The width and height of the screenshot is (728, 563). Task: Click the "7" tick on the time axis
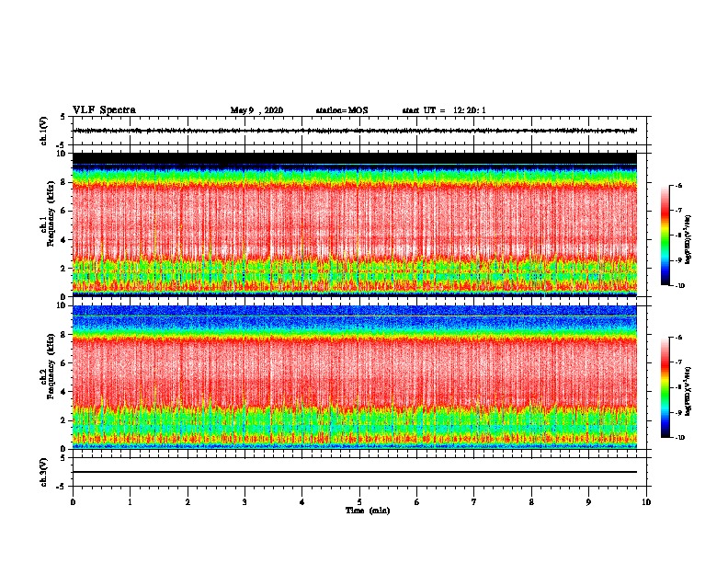pos(474,502)
